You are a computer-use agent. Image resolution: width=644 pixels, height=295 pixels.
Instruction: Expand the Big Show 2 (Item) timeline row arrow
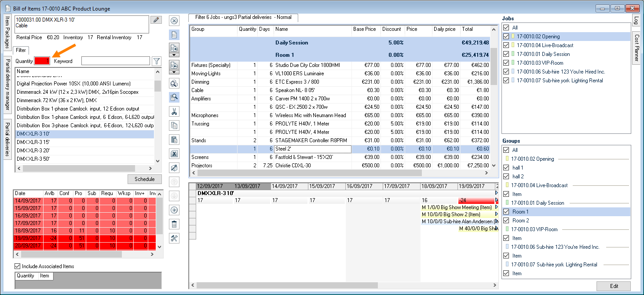(497, 214)
